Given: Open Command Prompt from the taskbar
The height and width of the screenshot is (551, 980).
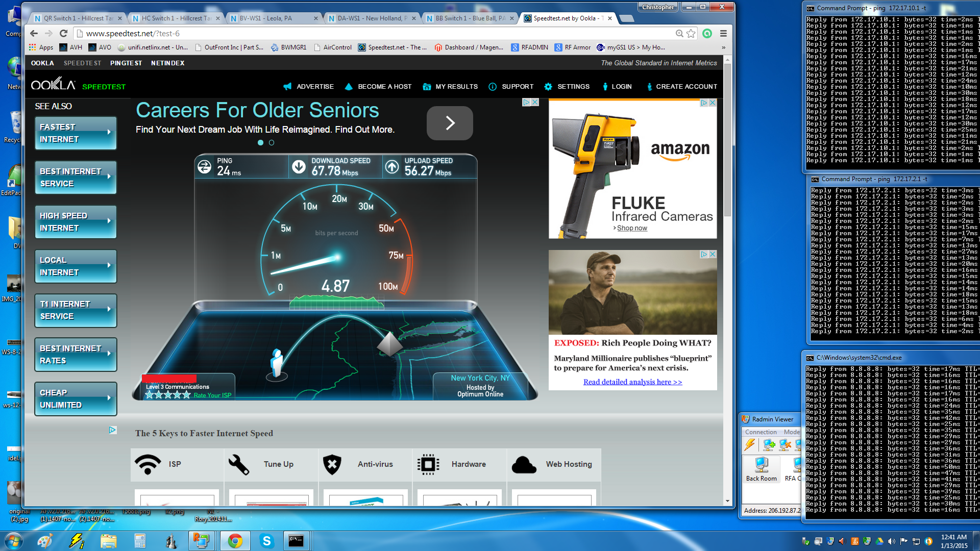Looking at the screenshot, I should [x=296, y=541].
